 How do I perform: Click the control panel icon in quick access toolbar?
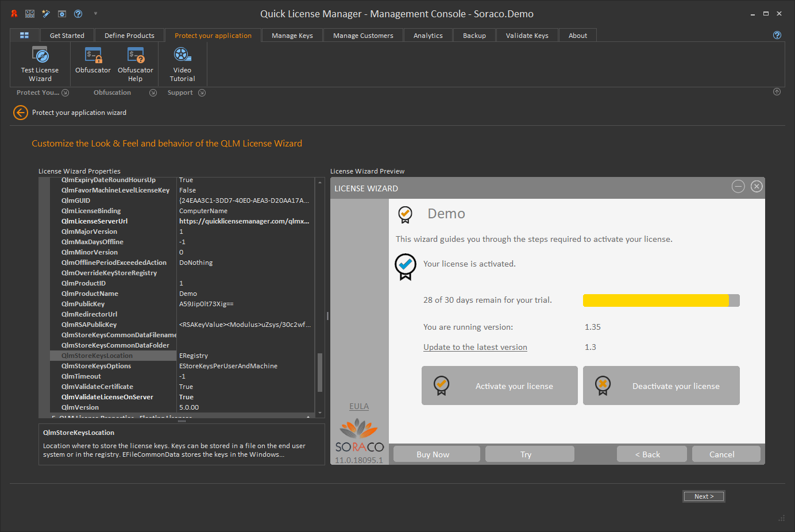pos(30,14)
